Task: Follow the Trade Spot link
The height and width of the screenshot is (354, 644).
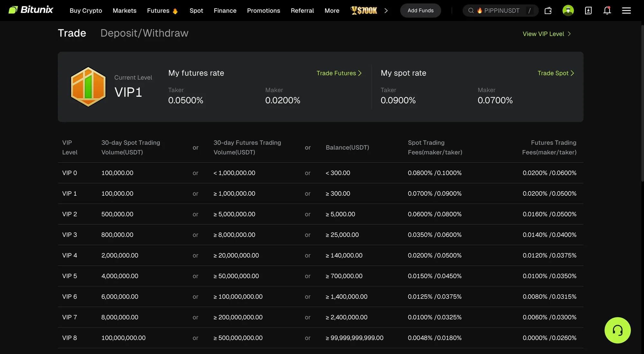Action: coord(556,73)
